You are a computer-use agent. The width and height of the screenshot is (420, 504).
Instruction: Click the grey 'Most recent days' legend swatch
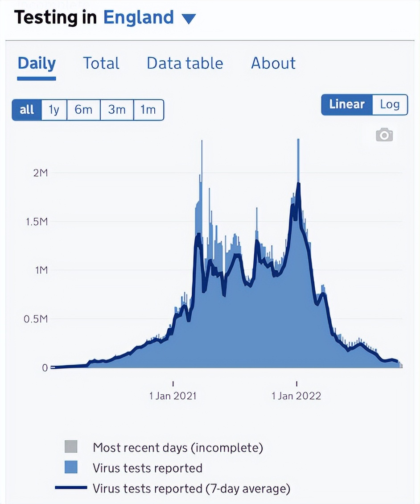[x=71, y=446]
